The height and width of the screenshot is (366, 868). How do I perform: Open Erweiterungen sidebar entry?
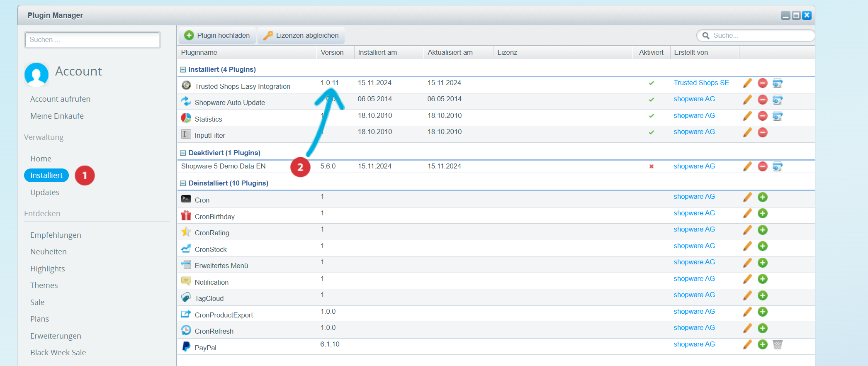pos(56,336)
